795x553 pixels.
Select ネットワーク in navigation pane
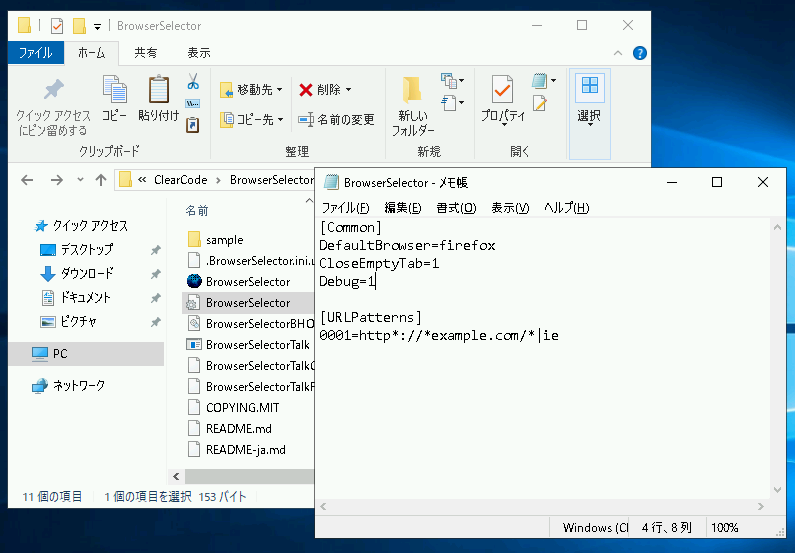[68, 386]
